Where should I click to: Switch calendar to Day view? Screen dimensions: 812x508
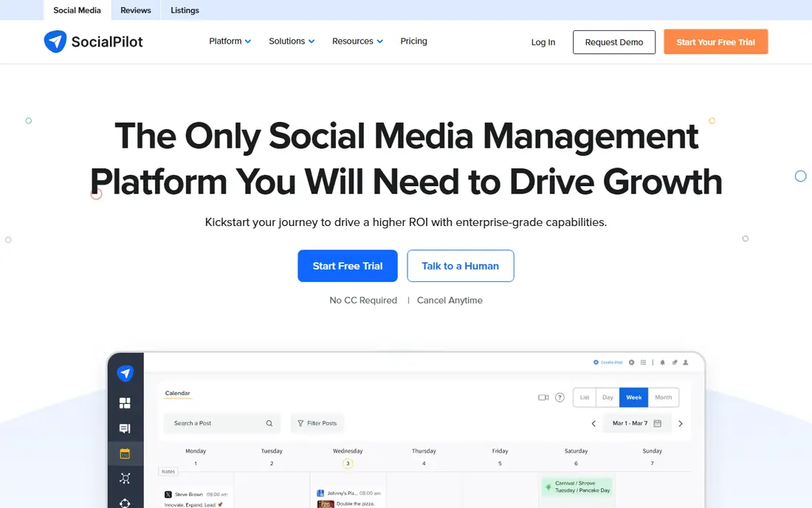click(x=608, y=397)
